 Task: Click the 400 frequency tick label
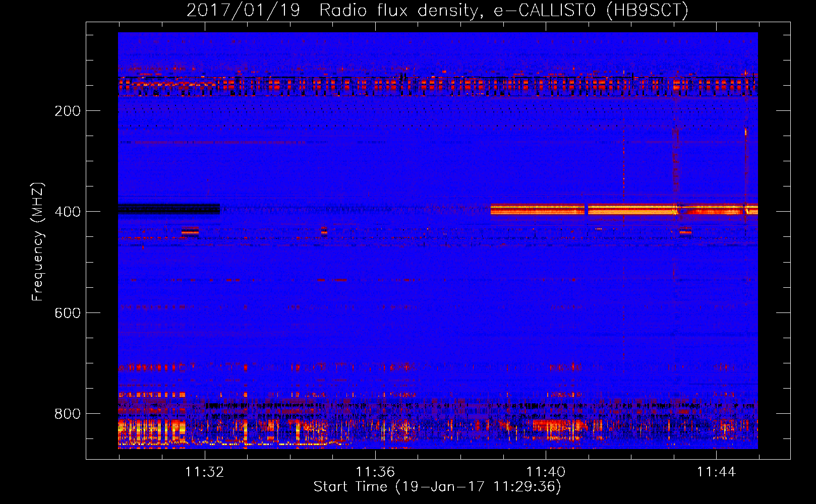click(68, 212)
